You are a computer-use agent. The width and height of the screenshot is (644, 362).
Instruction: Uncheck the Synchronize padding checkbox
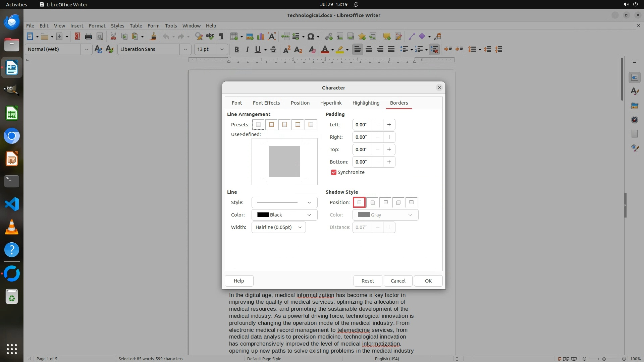[333, 172]
